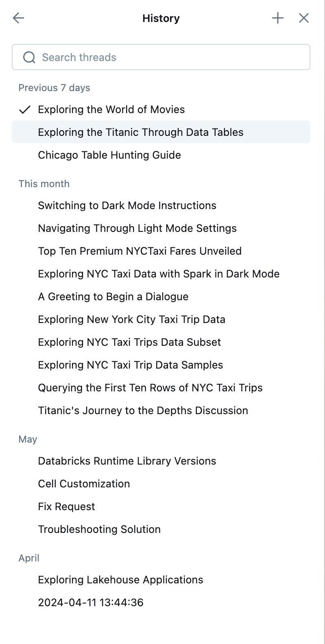325x644 pixels.
Task: Type in the Search threads field
Action: click(x=171, y=57)
